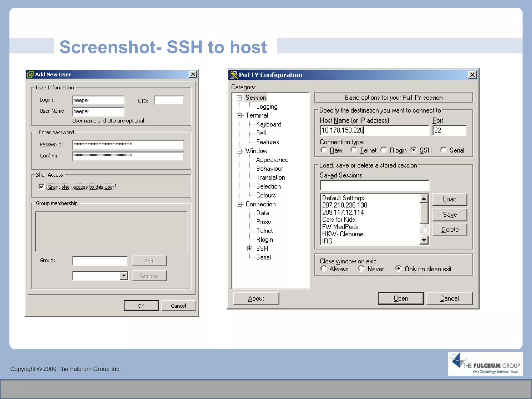Close the PuTTY Configuration dialog

tap(472, 75)
